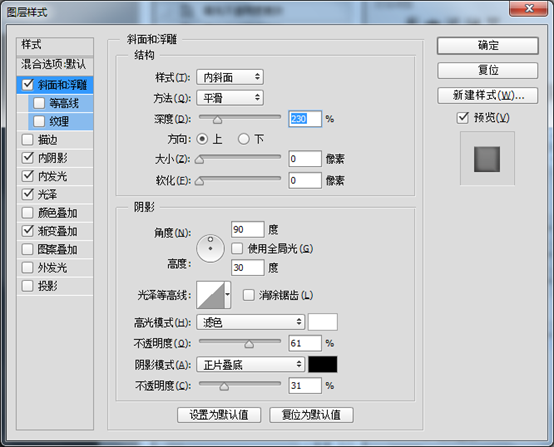Enable the 颜色叠加 checkbox
554x447 pixels.
(28, 213)
